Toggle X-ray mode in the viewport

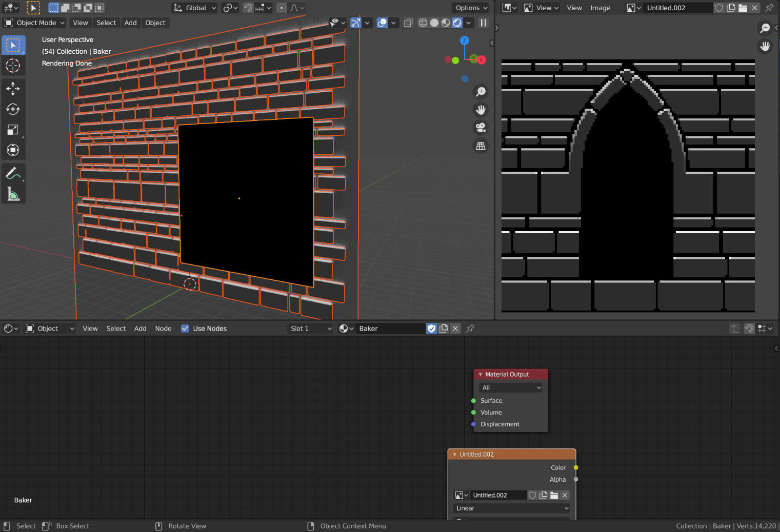408,23
